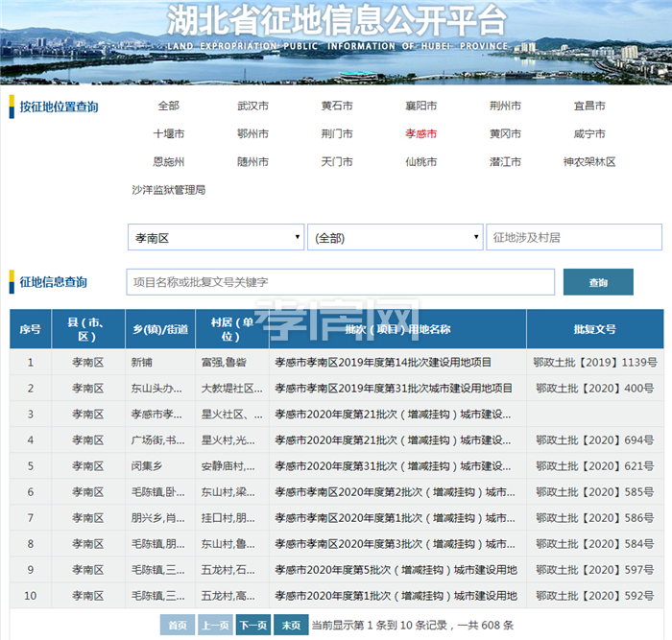Image resolution: width=672 pixels, height=640 pixels.
Task: Select the 全部 location filter
Action: tap(169, 106)
